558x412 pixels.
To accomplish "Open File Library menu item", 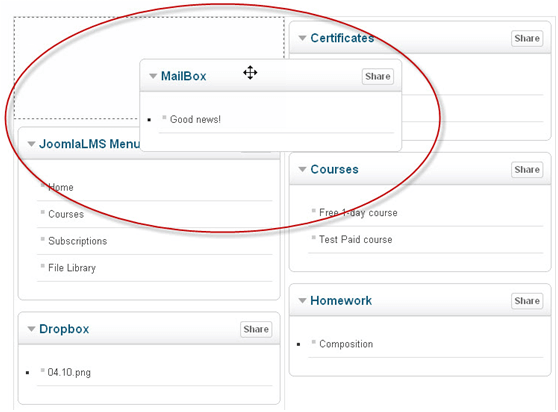I will click(x=72, y=268).
